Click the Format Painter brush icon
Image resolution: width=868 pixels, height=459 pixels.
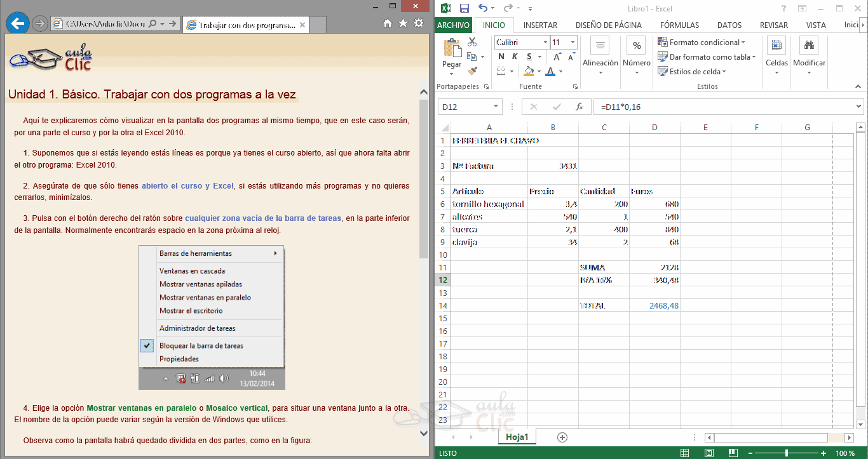pos(472,71)
